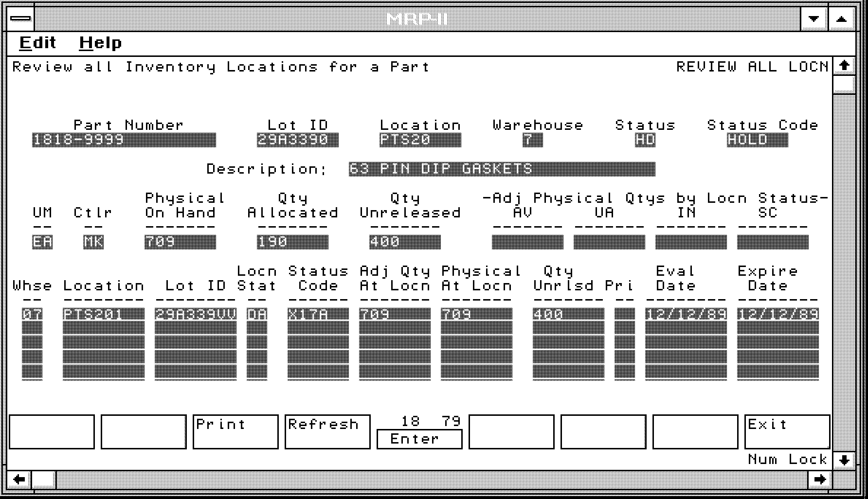Select the Lot ID header field

pyautogui.click(x=297, y=140)
